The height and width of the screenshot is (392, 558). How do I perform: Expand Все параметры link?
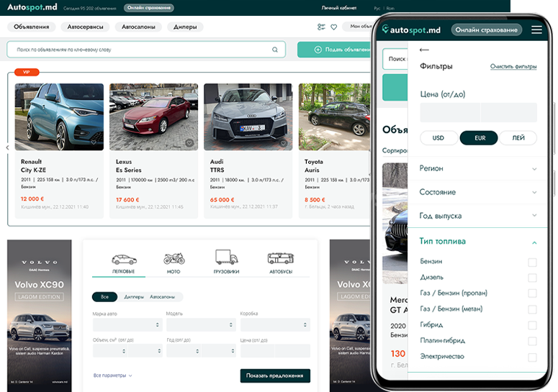(112, 375)
